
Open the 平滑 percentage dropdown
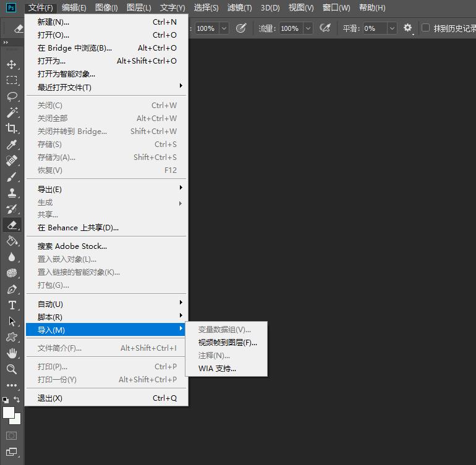(x=392, y=28)
